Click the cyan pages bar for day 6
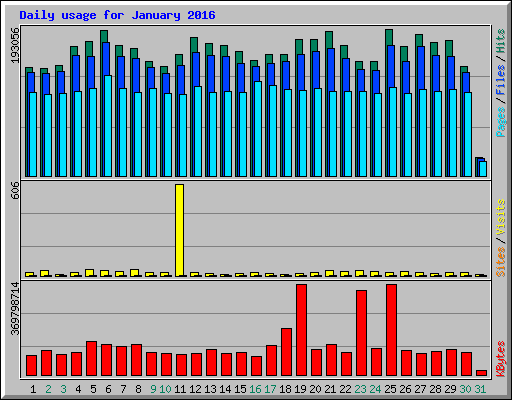The height and width of the screenshot is (400, 512). tap(108, 126)
